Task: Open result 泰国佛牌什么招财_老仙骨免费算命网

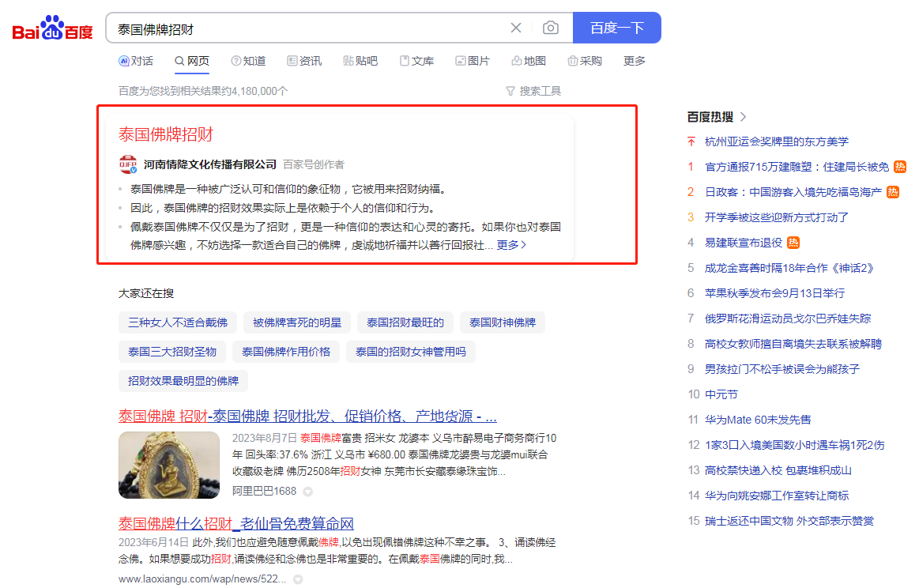Action: point(236,523)
